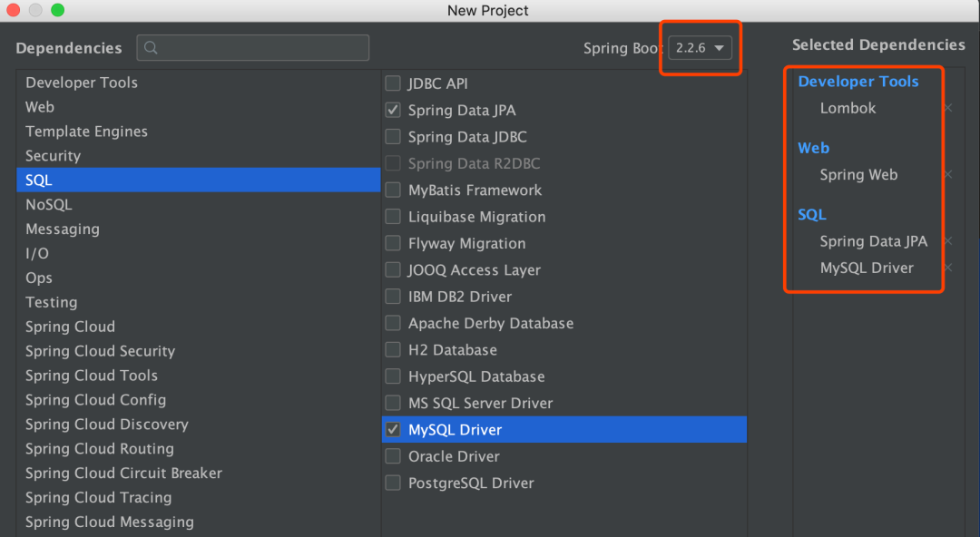Enable the JDBC API checkbox

point(393,83)
